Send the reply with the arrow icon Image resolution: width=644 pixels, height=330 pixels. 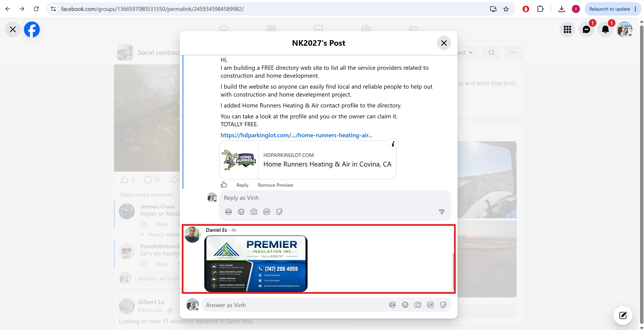tap(442, 212)
